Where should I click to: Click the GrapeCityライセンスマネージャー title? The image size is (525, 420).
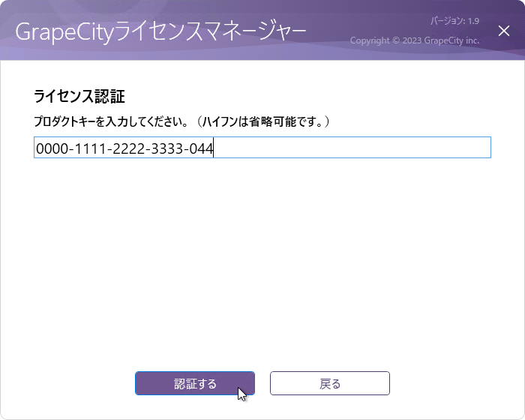pyautogui.click(x=160, y=31)
